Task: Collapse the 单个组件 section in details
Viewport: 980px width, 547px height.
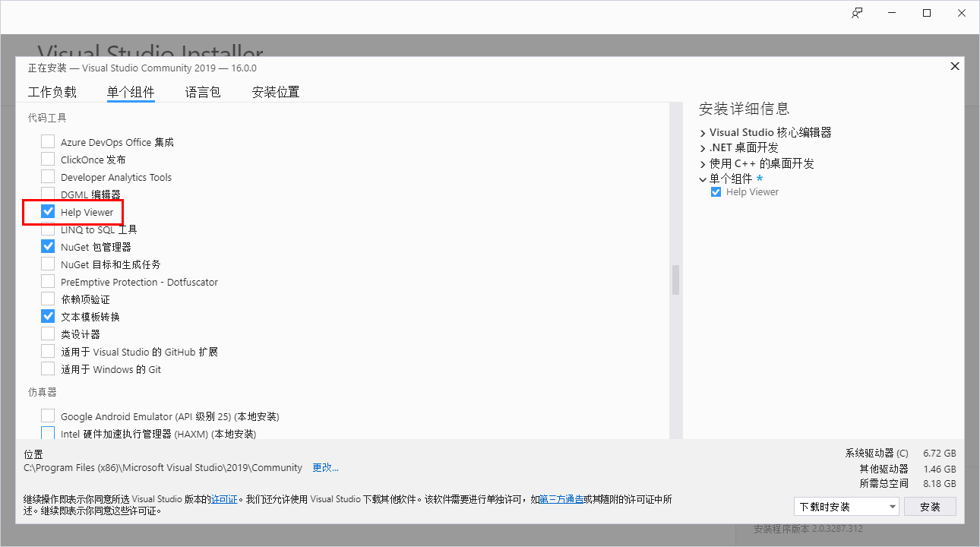Action: (x=703, y=179)
